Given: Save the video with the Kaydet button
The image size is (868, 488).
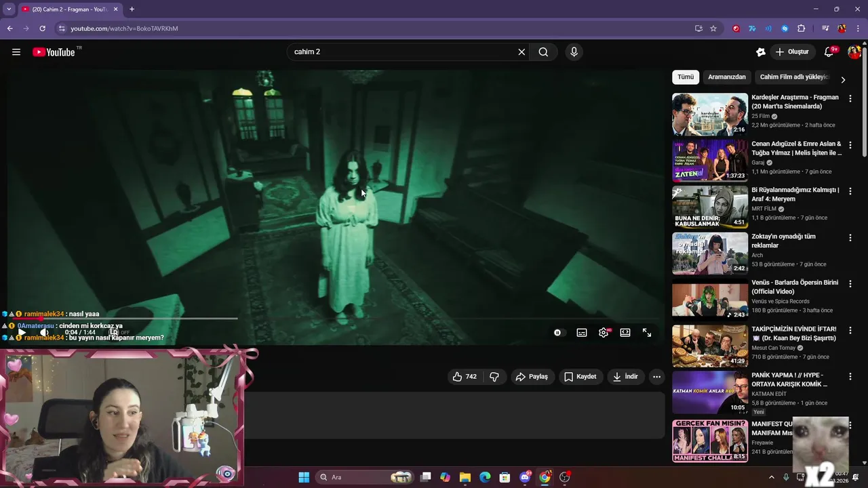Looking at the screenshot, I should [x=580, y=377].
